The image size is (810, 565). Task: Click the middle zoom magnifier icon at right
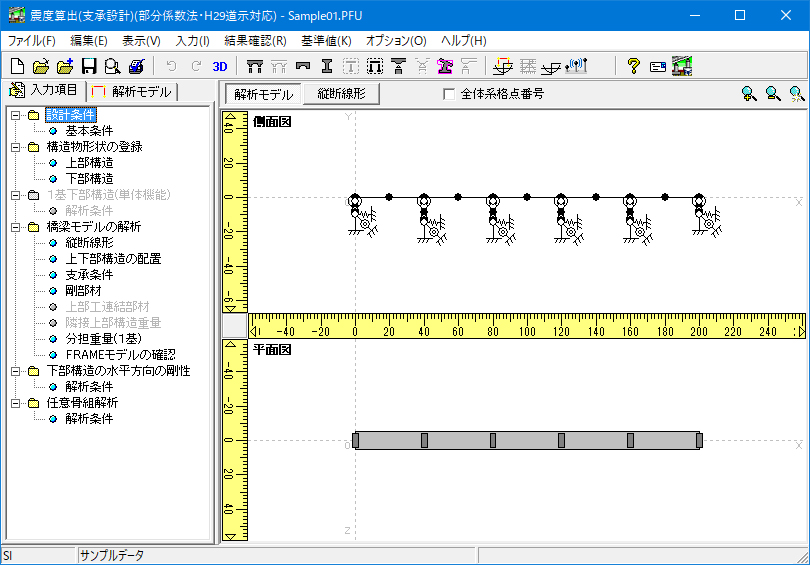773,93
